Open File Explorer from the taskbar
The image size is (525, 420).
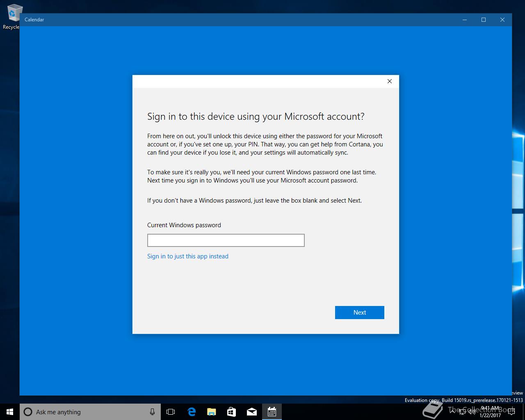click(211, 412)
